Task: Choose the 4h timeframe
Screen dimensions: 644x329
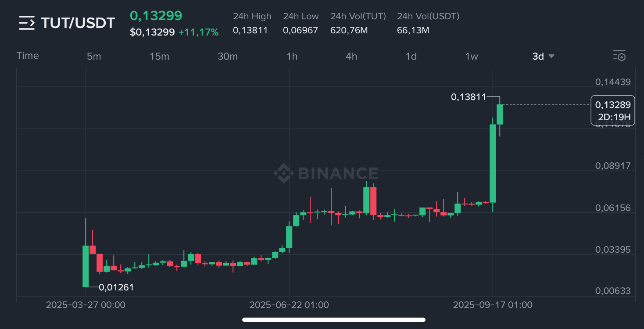Action: click(351, 56)
